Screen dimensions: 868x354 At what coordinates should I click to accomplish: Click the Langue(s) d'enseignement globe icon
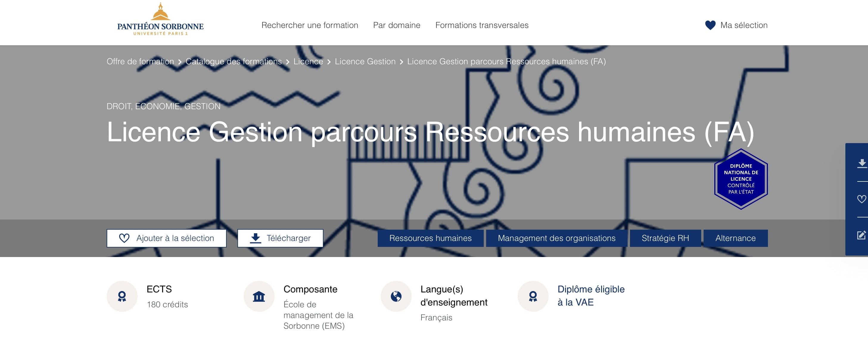[396, 296]
